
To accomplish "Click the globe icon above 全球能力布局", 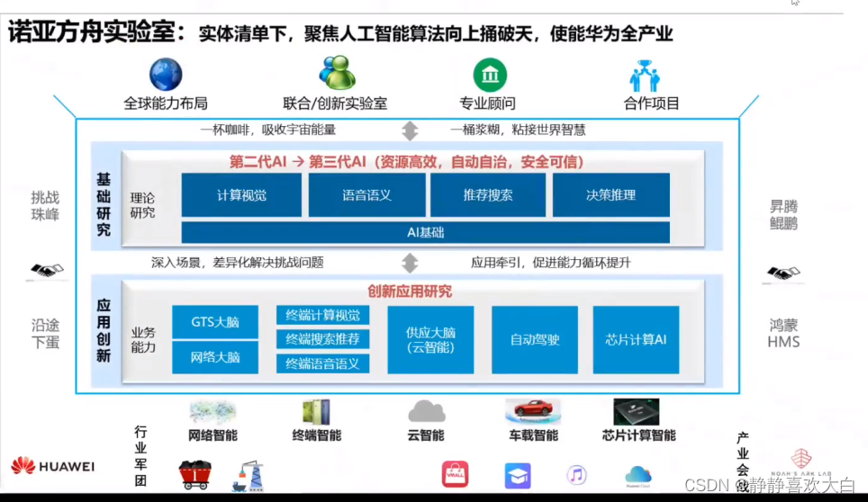I will click(166, 74).
